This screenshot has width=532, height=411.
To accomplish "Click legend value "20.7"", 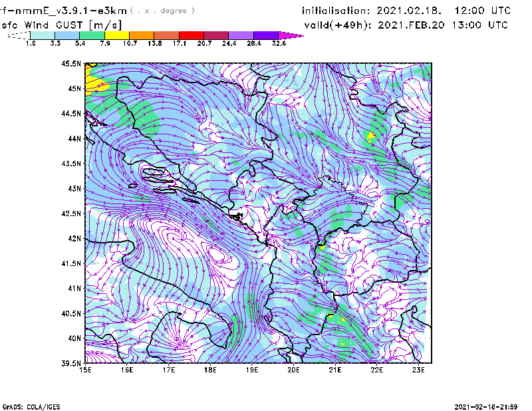I will pos(204,43).
